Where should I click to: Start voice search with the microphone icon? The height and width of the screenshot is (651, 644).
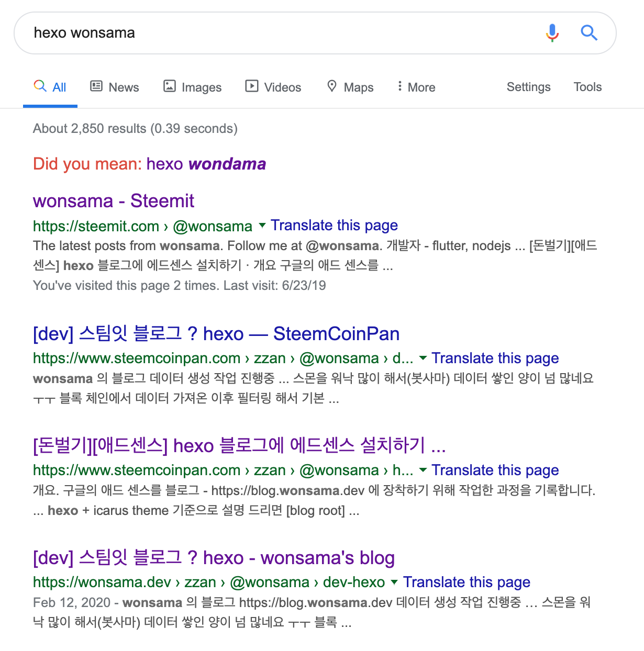pyautogui.click(x=552, y=33)
